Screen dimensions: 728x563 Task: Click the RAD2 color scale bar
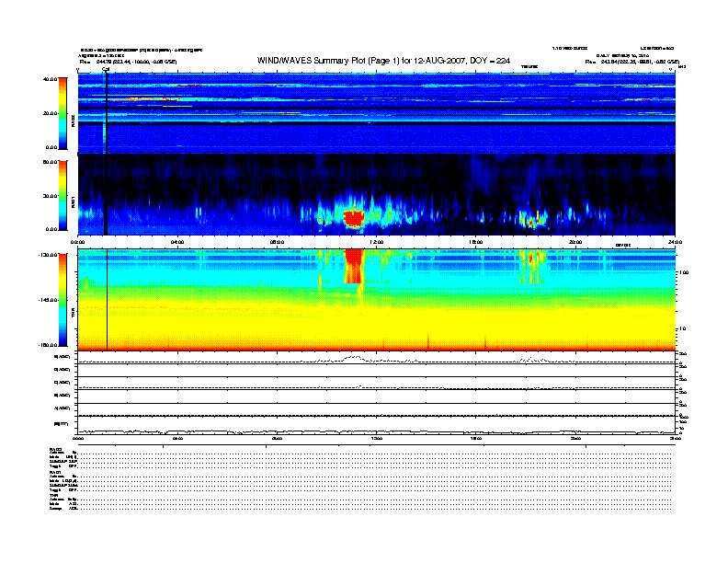coord(63,113)
